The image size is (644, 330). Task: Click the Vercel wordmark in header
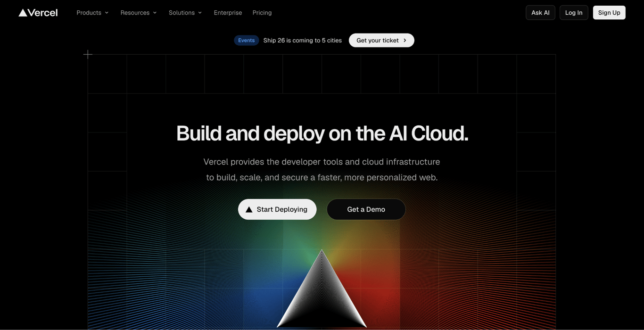pos(42,13)
